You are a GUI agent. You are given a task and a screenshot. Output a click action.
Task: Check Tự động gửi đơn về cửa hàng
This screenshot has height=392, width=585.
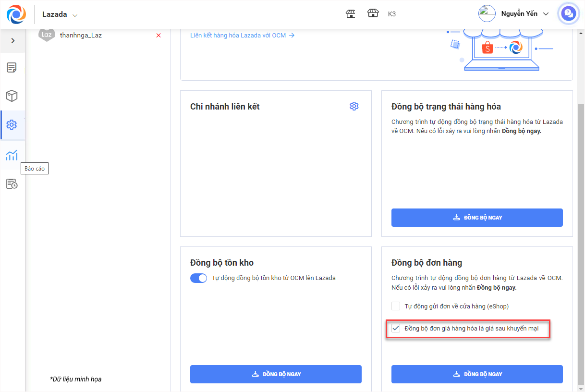pyautogui.click(x=396, y=306)
